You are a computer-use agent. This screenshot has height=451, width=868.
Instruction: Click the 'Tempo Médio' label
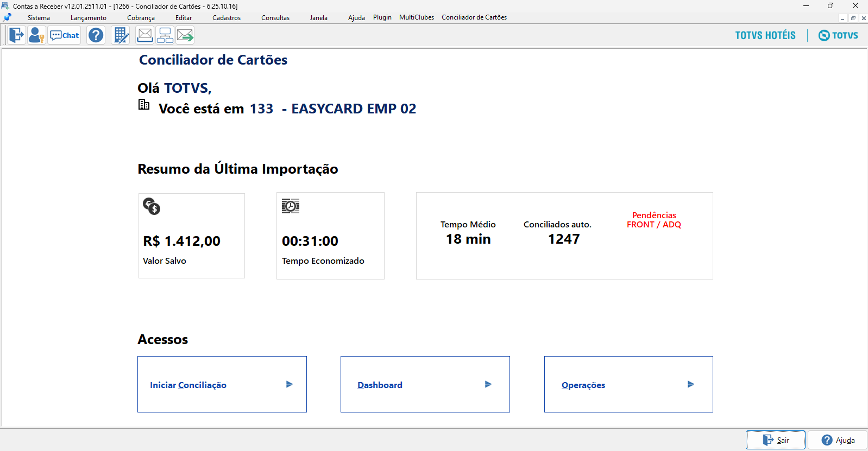click(x=468, y=225)
